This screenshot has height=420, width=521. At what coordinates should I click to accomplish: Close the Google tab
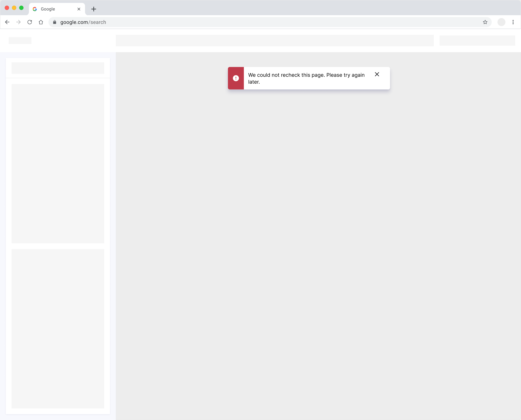click(79, 9)
